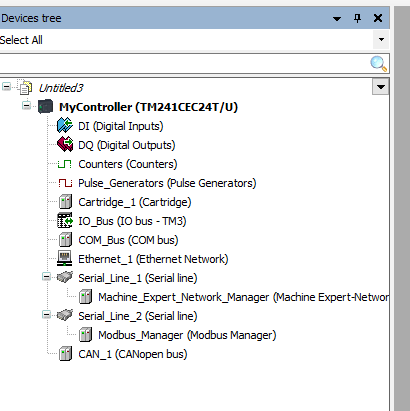Pin the Devices tree panel

(357, 18)
